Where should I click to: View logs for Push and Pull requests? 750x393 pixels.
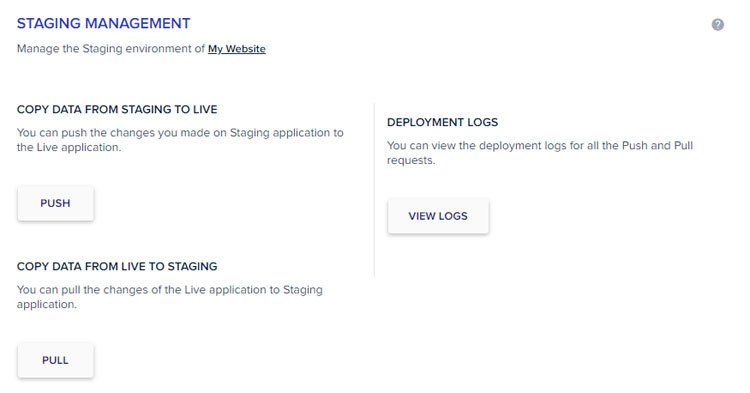click(438, 216)
